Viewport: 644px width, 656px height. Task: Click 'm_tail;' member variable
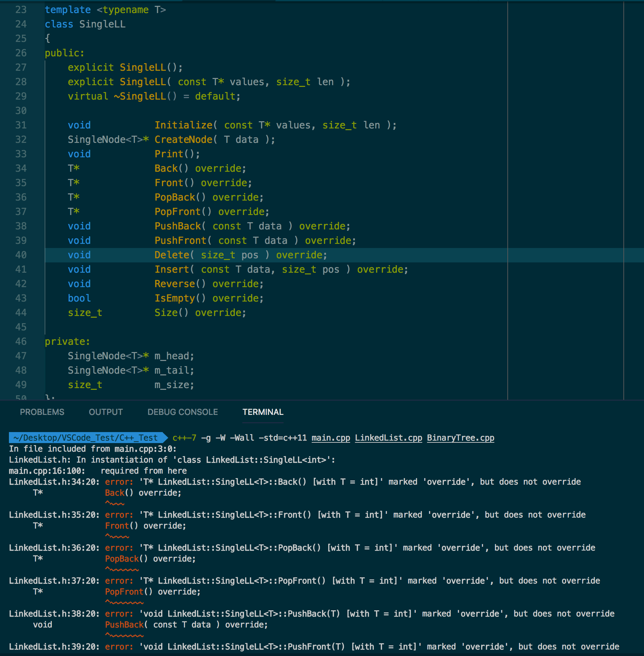click(x=174, y=370)
